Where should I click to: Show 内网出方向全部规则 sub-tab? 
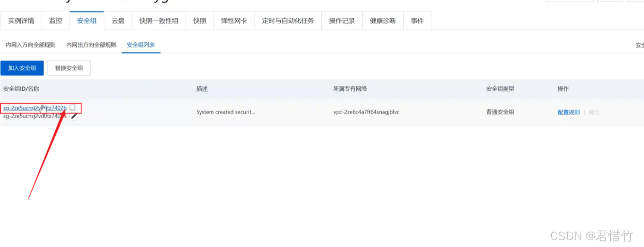[x=91, y=45]
